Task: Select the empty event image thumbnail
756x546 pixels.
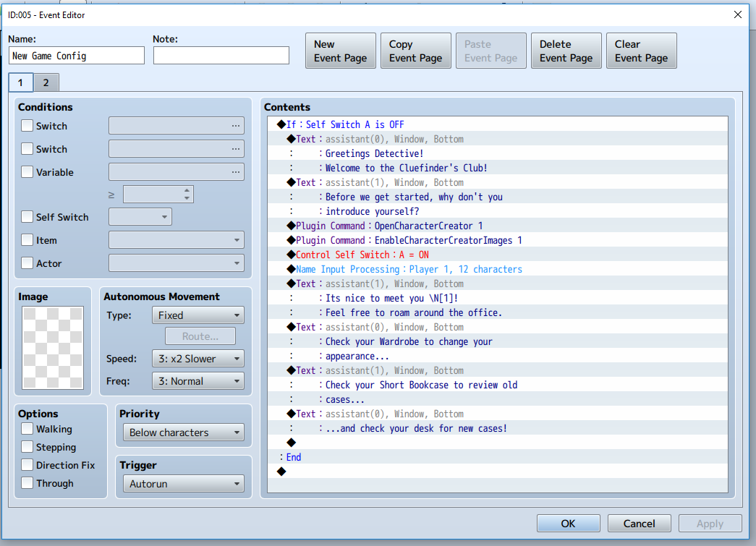Action: click(53, 347)
